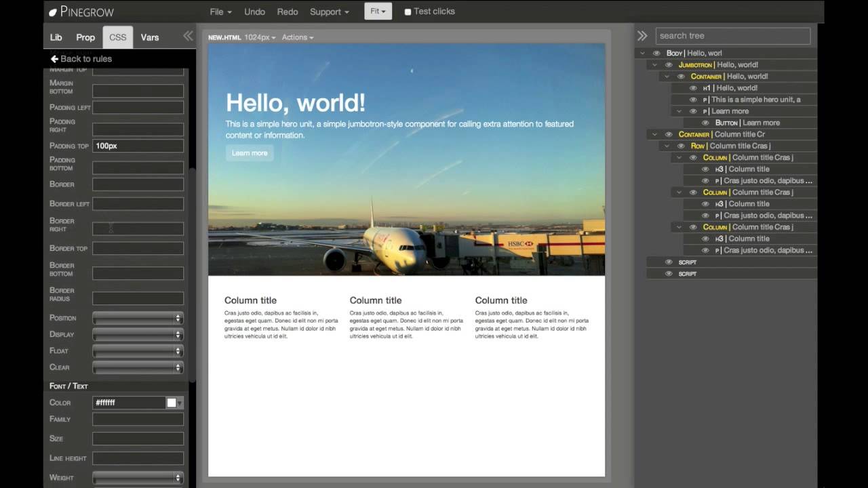The width and height of the screenshot is (868, 488).
Task: Collapse the Row tree node
Action: (667, 146)
